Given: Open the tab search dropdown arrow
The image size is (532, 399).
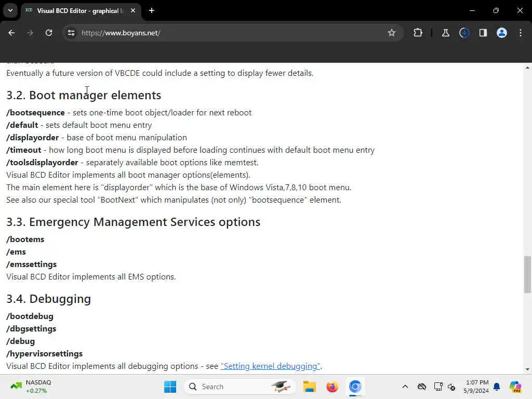Looking at the screenshot, I should coord(10,10).
